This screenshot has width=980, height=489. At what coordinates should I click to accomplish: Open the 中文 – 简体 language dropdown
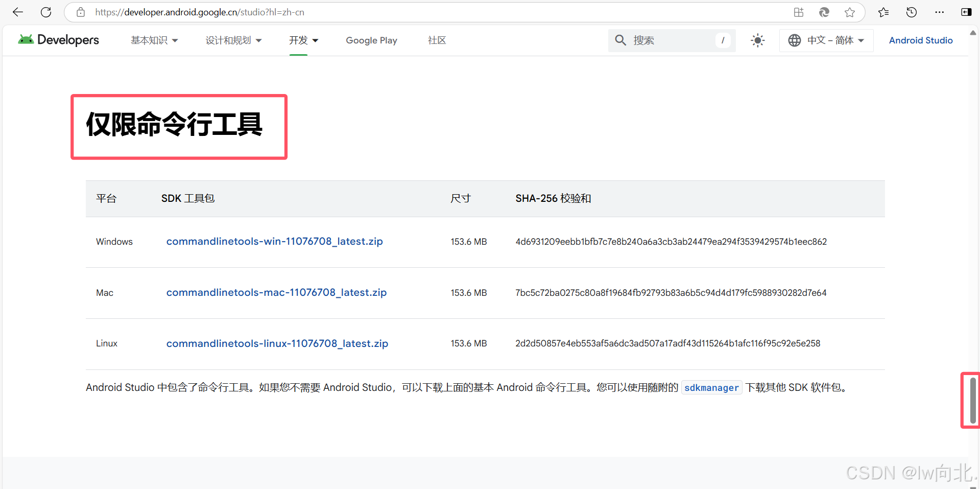click(826, 40)
